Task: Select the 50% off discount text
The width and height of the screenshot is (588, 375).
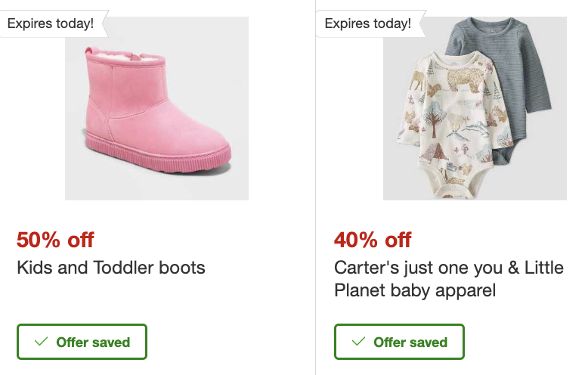Action: pos(55,240)
